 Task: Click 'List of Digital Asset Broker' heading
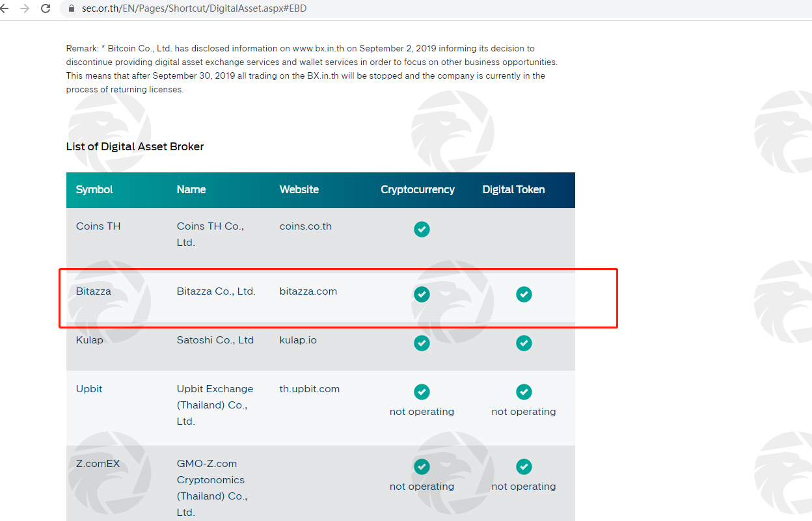[x=135, y=147]
